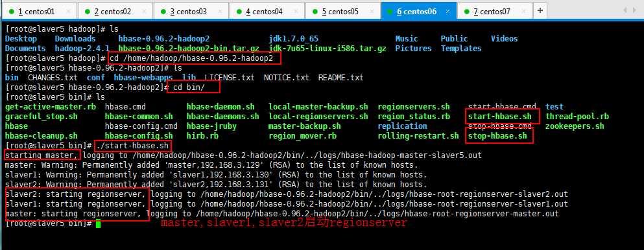Screen dimensions: 644x250
Task: Click the region_mover.rb script name
Action: pyautogui.click(x=302, y=136)
